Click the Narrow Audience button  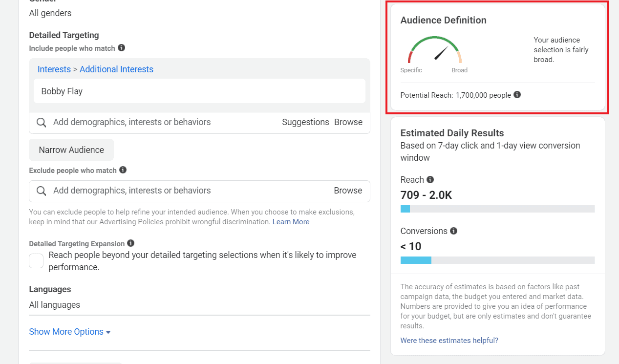click(x=71, y=150)
